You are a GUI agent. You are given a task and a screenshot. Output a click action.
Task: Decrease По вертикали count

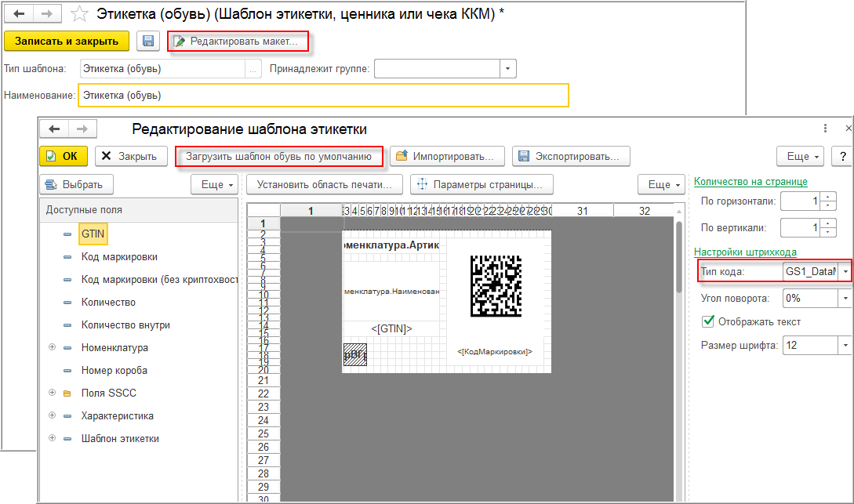[x=828, y=233]
